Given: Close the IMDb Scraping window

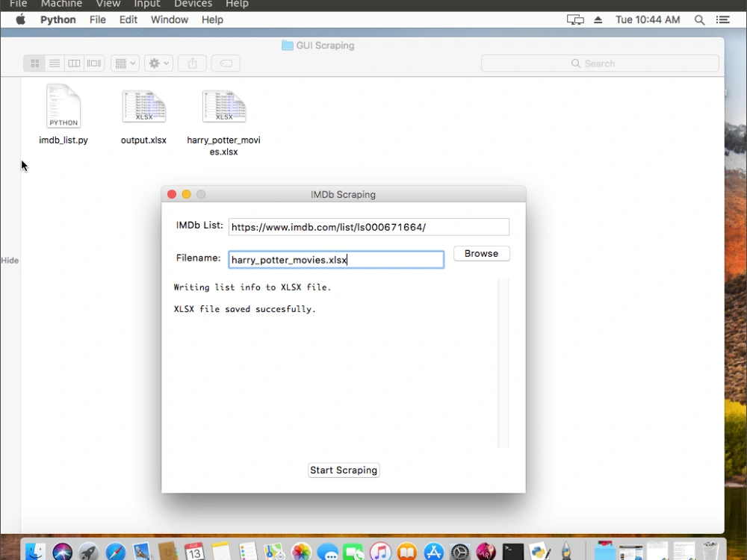Looking at the screenshot, I should (x=172, y=194).
